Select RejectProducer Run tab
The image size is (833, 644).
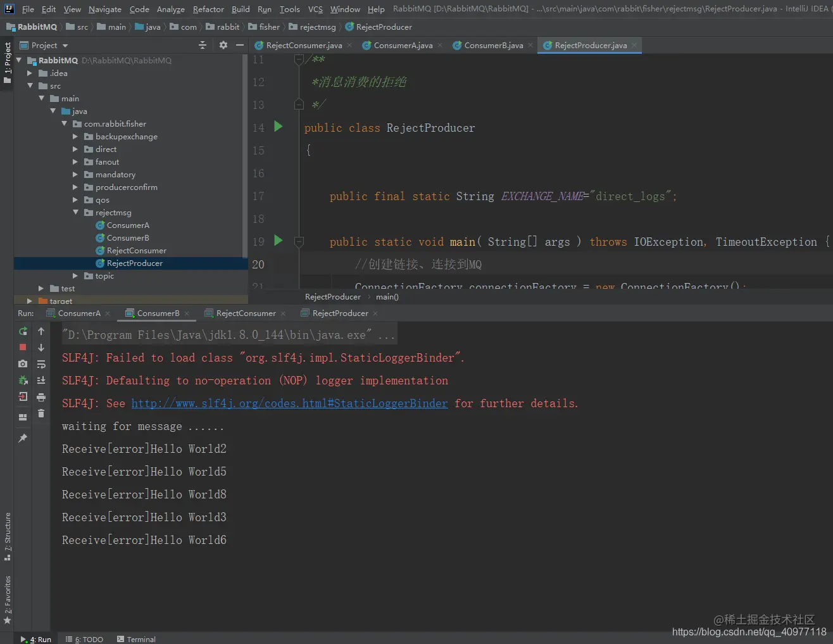tap(340, 313)
